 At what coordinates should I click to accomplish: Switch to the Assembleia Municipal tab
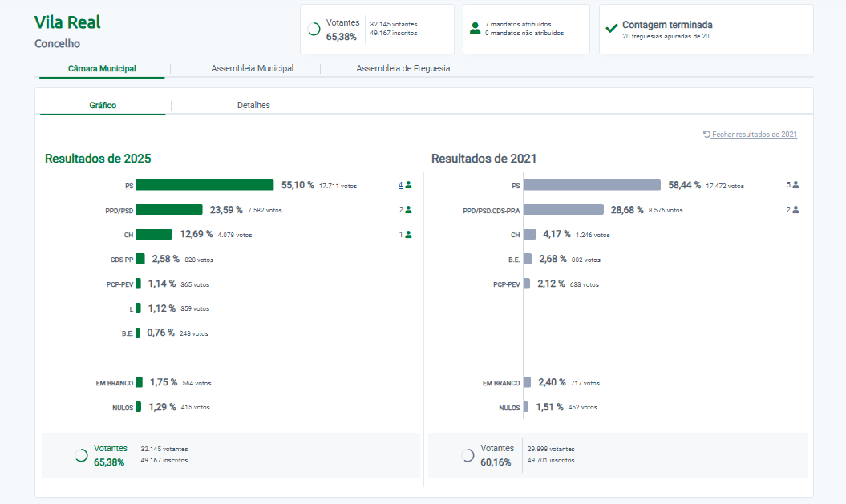[252, 69]
